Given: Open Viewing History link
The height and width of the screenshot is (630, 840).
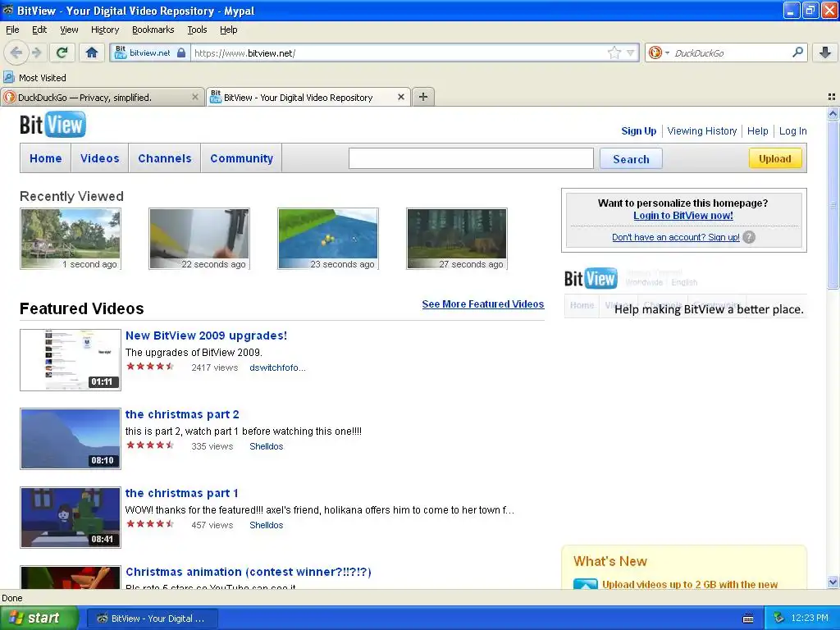Looking at the screenshot, I should coord(702,130).
